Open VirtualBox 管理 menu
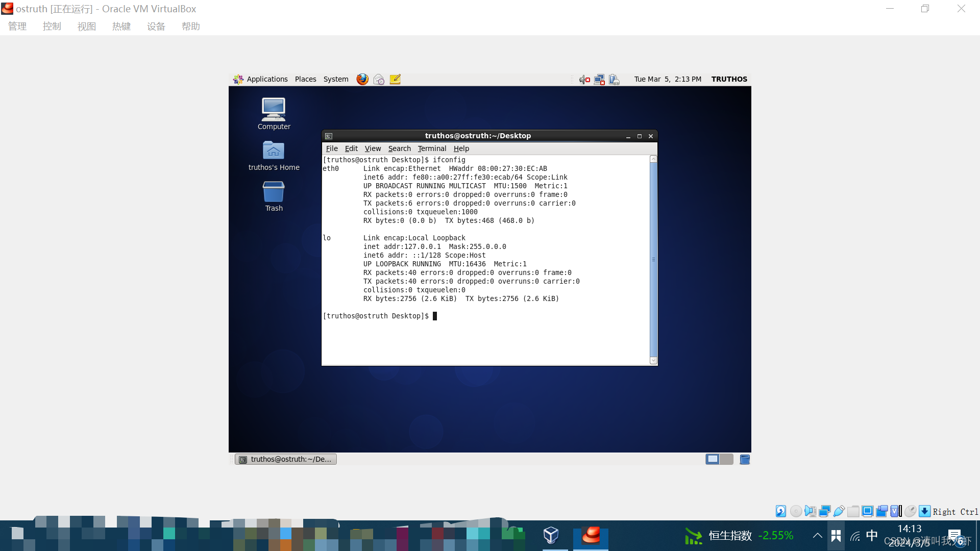This screenshot has height=551, width=980. tap(17, 27)
